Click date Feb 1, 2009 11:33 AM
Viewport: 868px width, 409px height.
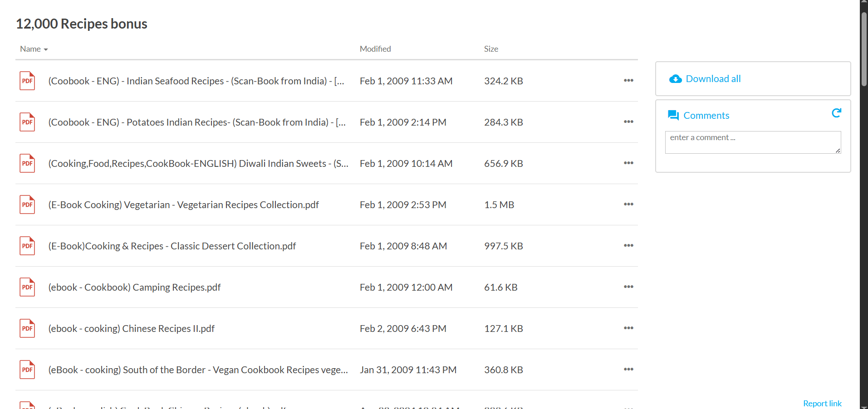click(x=406, y=81)
